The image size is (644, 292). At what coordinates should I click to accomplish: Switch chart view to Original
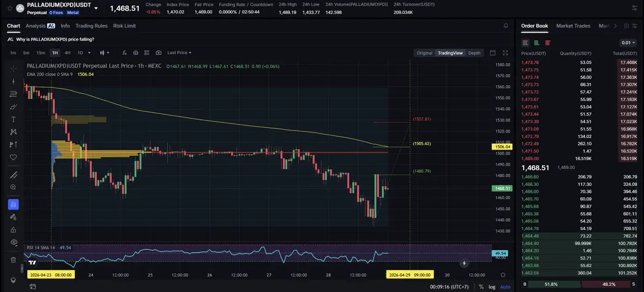(425, 53)
